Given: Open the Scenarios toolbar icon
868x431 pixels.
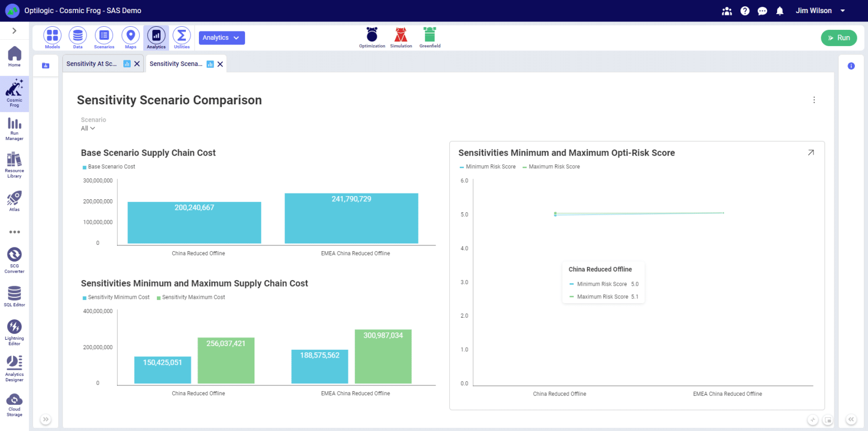Looking at the screenshot, I should pyautogui.click(x=104, y=37).
